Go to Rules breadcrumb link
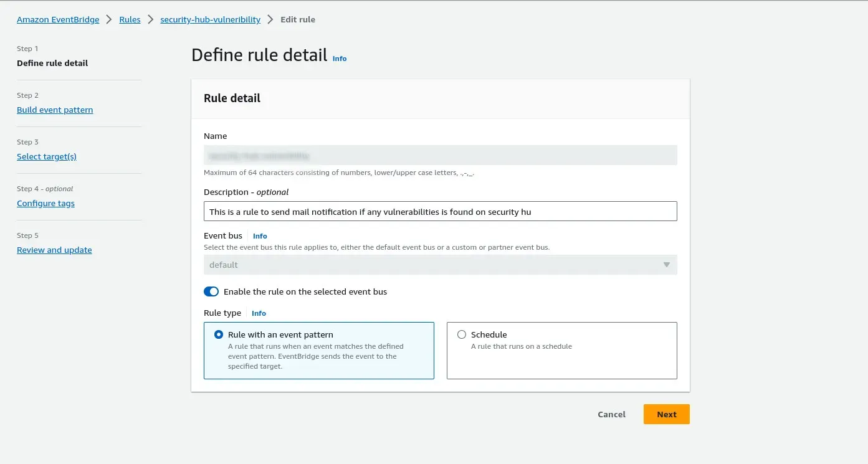 pyautogui.click(x=130, y=19)
